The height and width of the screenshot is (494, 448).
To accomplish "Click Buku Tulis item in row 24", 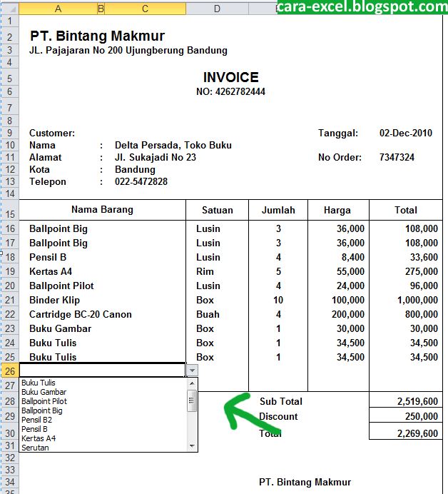I will click(x=53, y=343).
